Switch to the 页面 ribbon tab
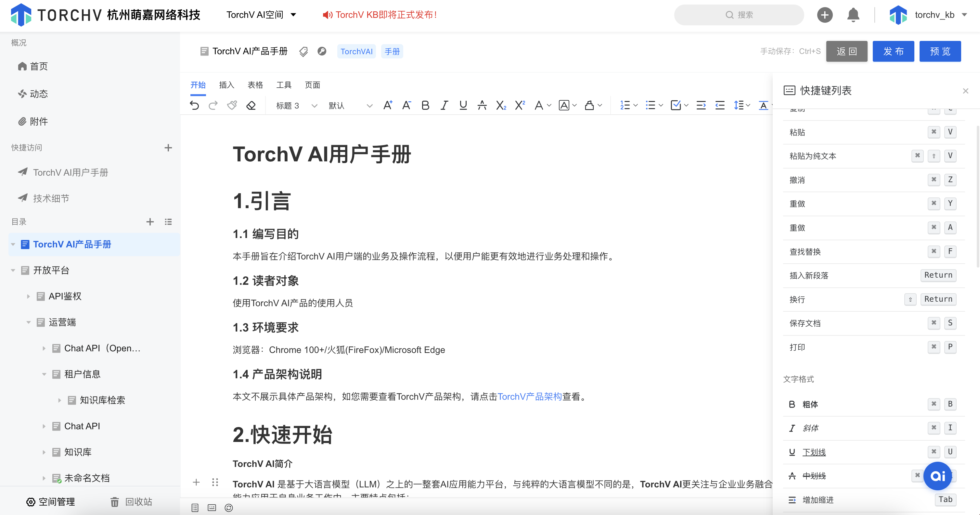 pos(312,85)
